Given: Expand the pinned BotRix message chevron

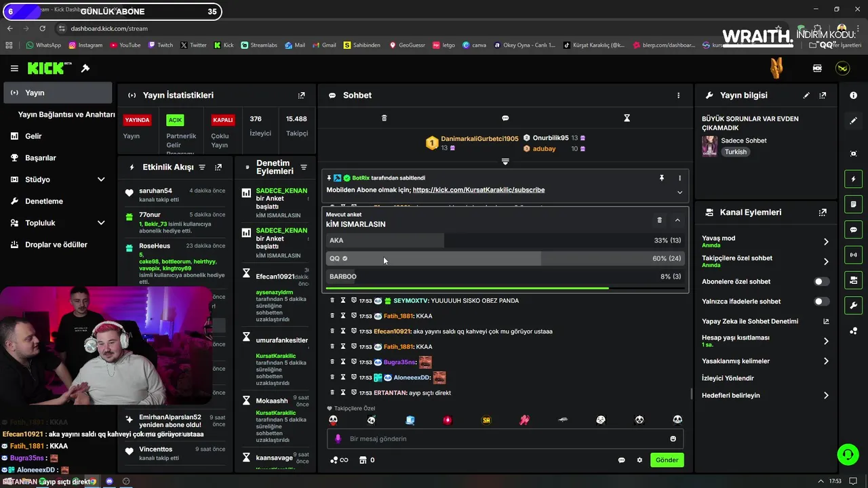Looking at the screenshot, I should click(x=679, y=192).
